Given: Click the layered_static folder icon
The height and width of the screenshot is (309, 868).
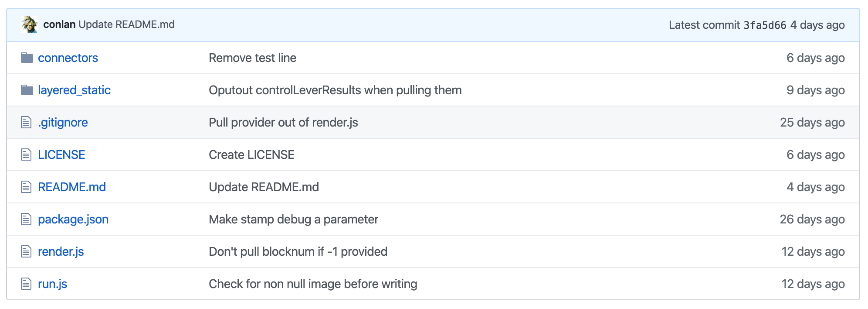Looking at the screenshot, I should click(x=27, y=90).
